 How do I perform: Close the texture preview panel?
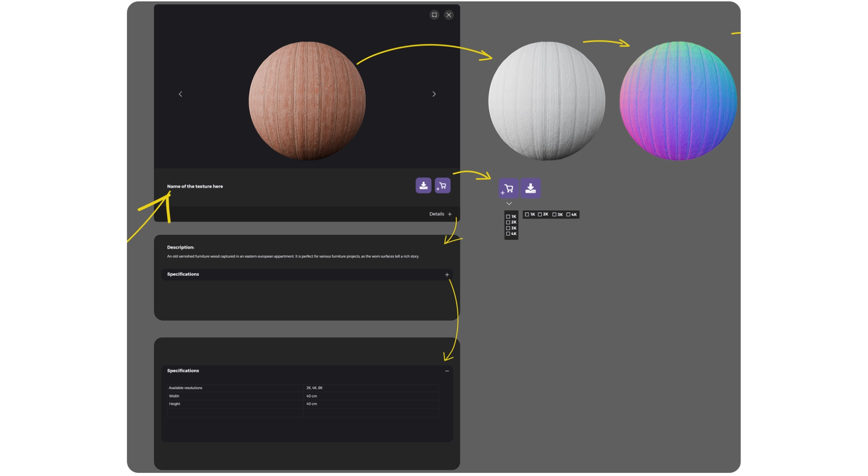[x=449, y=15]
